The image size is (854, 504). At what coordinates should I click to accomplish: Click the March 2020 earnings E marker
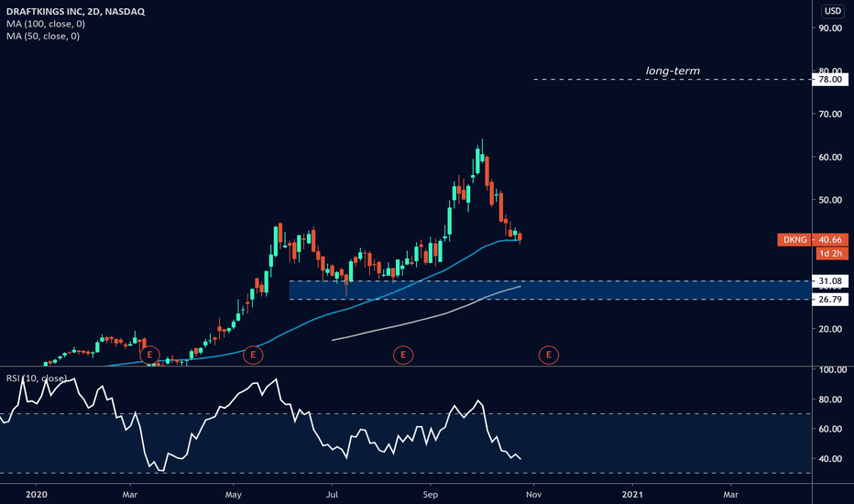(149, 356)
